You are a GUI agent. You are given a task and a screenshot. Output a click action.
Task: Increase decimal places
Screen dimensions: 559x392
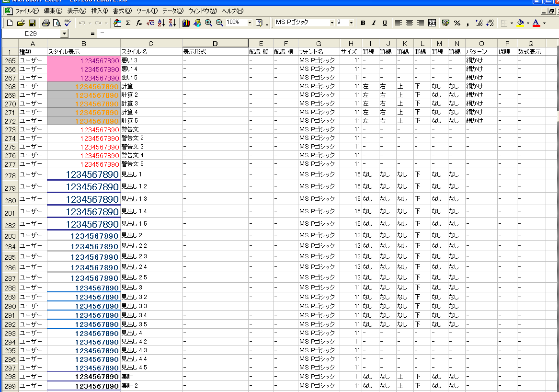tap(479, 23)
